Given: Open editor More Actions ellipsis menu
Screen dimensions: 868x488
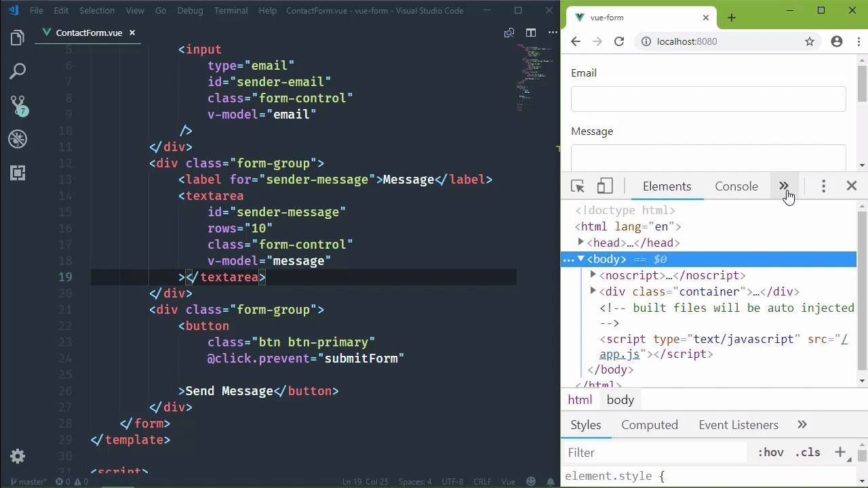Looking at the screenshot, I should point(552,33).
